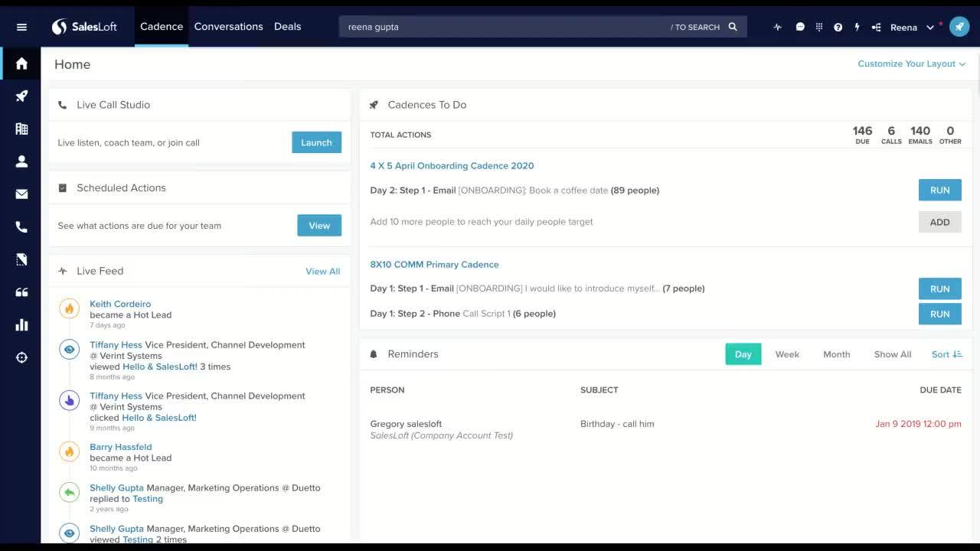Launch Live Call Studio
The width and height of the screenshot is (980, 551).
[x=316, y=142]
